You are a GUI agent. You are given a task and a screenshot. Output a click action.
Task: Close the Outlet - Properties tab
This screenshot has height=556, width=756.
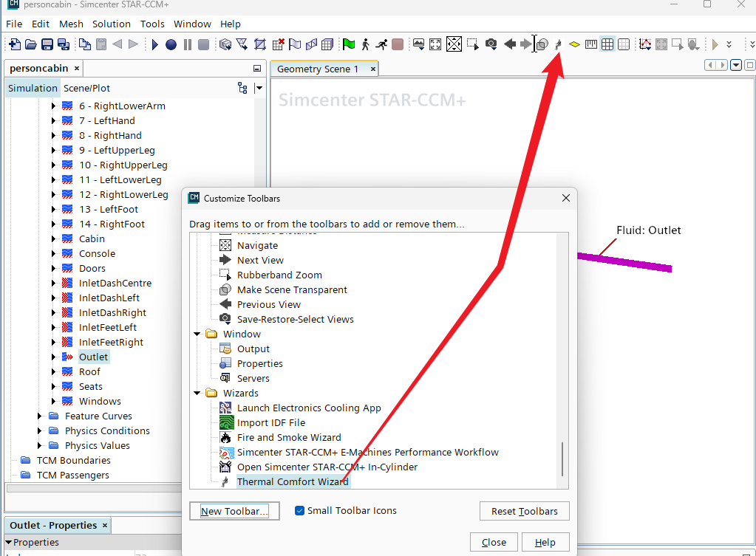(x=105, y=525)
